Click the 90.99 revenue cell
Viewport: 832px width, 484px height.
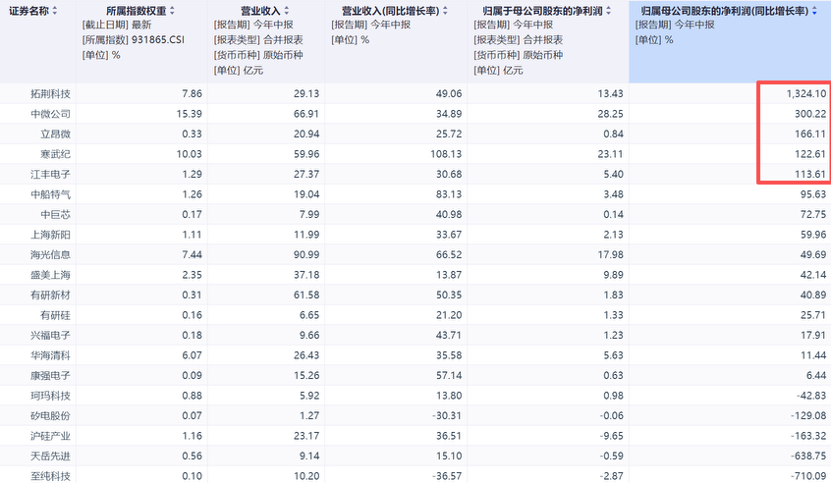pyautogui.click(x=307, y=255)
